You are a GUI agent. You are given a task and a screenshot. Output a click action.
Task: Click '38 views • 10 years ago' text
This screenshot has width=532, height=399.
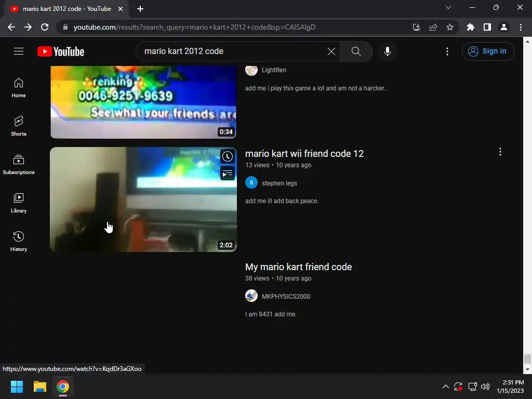(x=278, y=278)
